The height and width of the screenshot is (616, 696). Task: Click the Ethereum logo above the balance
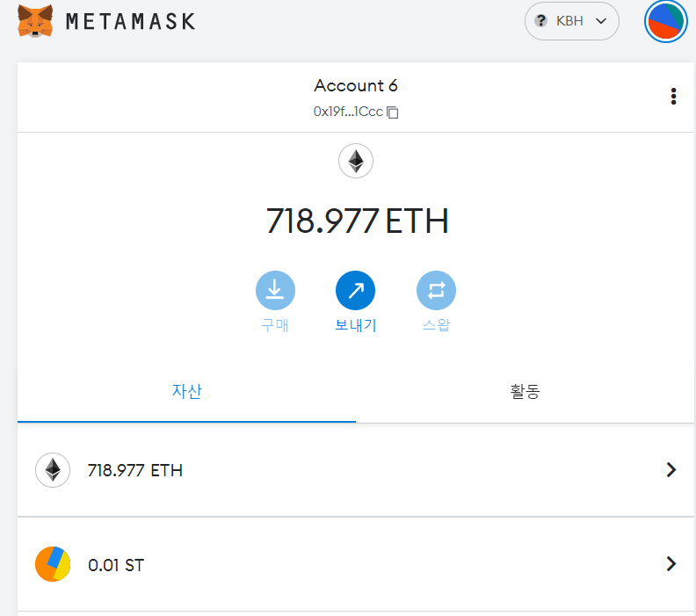[x=356, y=161]
